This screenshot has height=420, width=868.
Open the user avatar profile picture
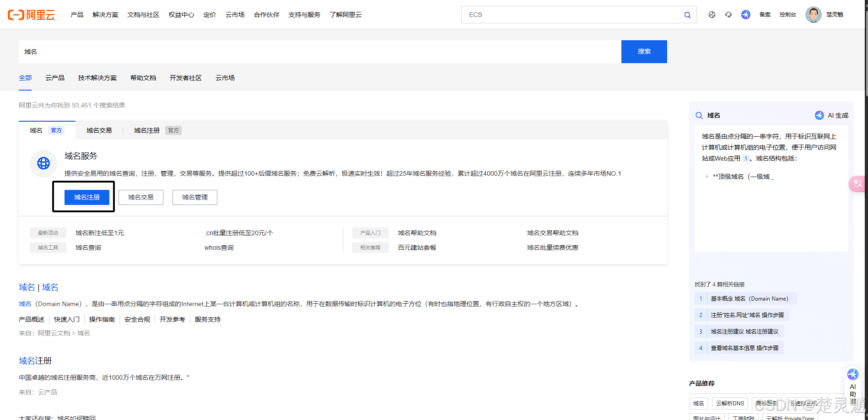pyautogui.click(x=813, y=15)
